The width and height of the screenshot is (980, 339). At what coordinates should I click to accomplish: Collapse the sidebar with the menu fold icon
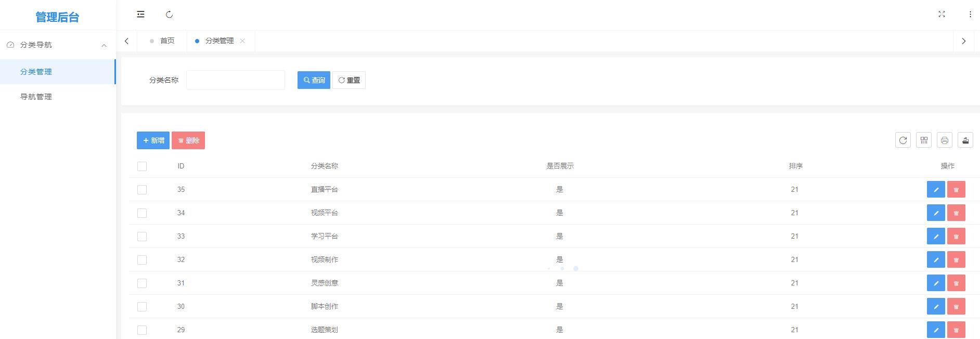pos(140,15)
